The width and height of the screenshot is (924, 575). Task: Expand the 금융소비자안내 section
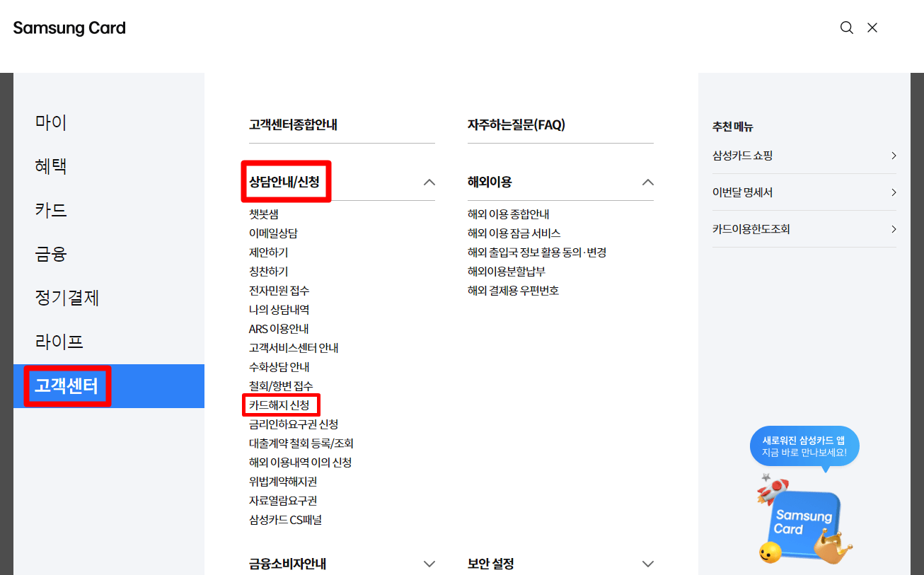(x=429, y=564)
